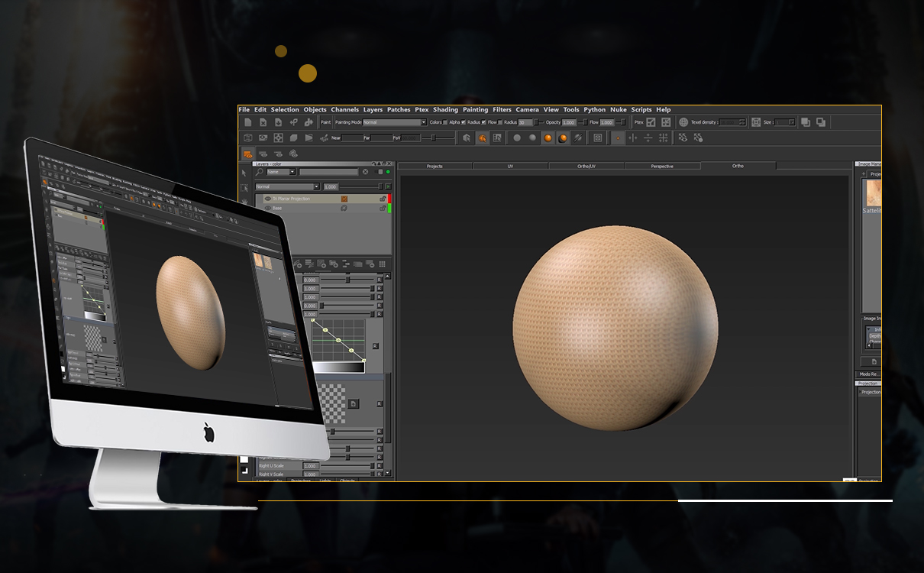The image size is (924, 573).
Task: Click the page icon beside the checkerboard preview
Action: coord(354,403)
